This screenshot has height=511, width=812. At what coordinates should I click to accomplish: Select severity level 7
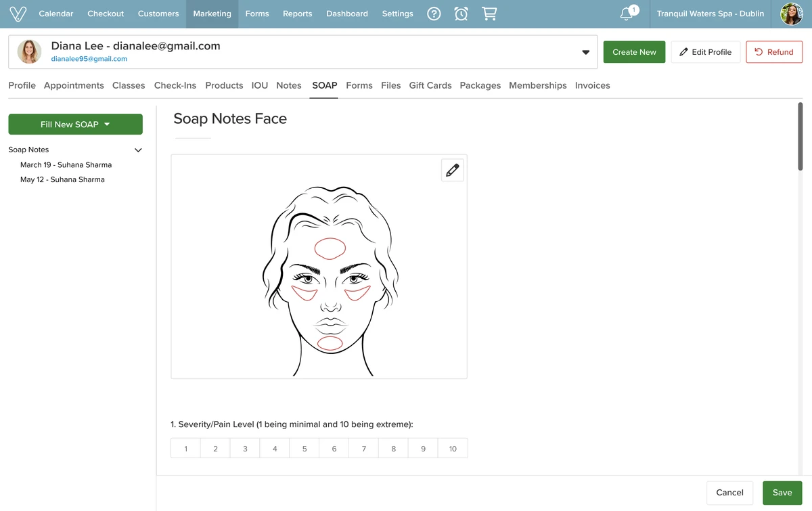364,448
